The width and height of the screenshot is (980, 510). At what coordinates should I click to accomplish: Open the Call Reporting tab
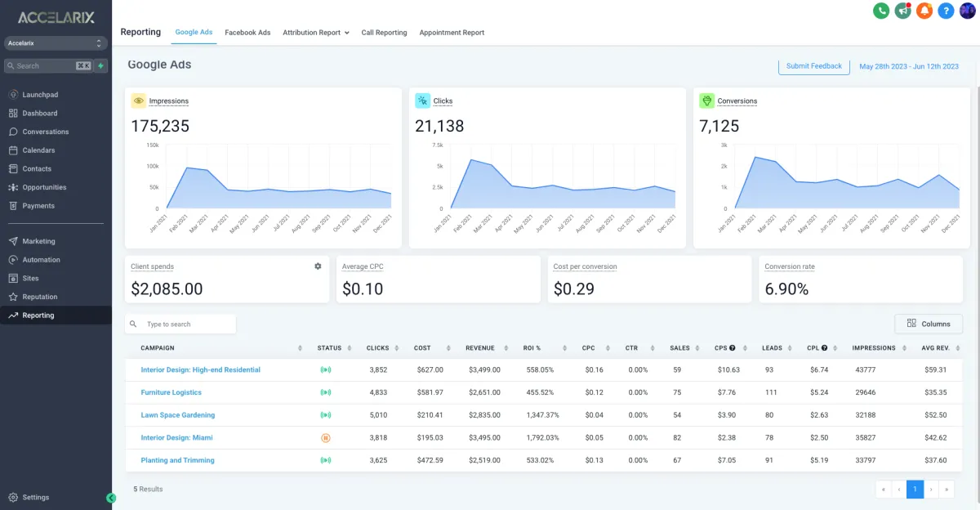[x=384, y=33]
